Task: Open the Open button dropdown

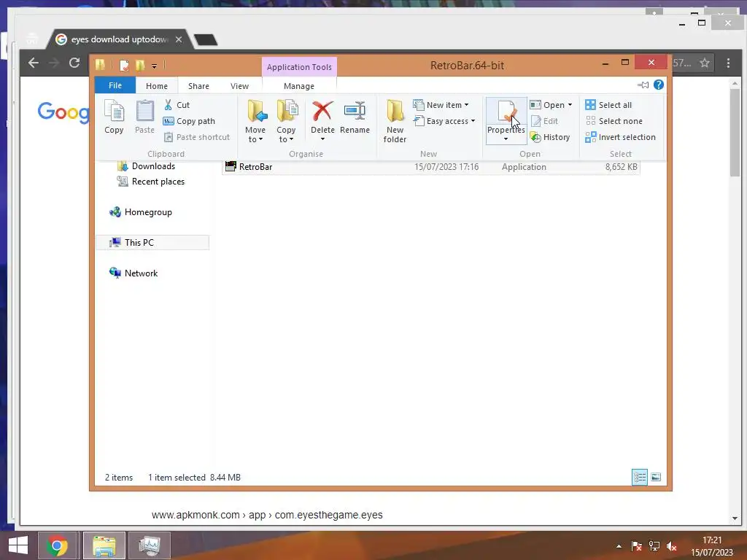Action: point(551,105)
